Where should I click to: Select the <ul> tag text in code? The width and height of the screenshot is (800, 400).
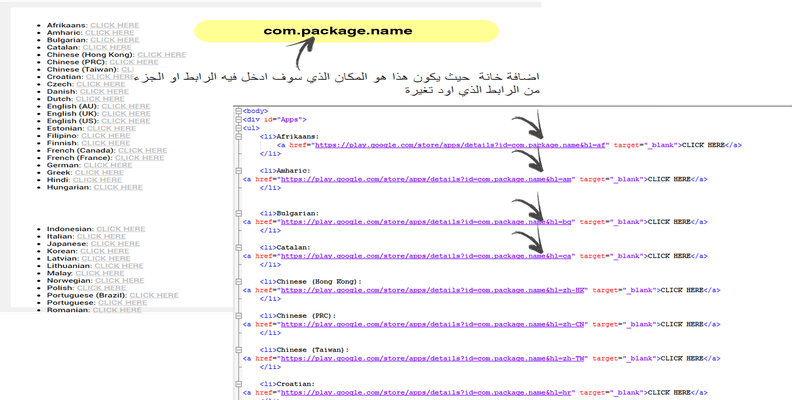tap(251, 128)
